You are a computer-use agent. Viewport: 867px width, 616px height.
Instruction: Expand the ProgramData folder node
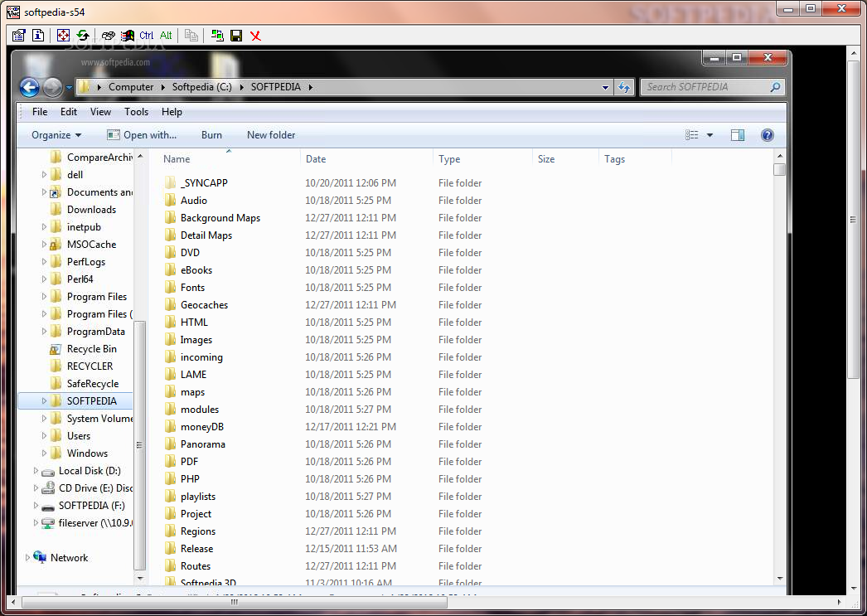tap(44, 332)
